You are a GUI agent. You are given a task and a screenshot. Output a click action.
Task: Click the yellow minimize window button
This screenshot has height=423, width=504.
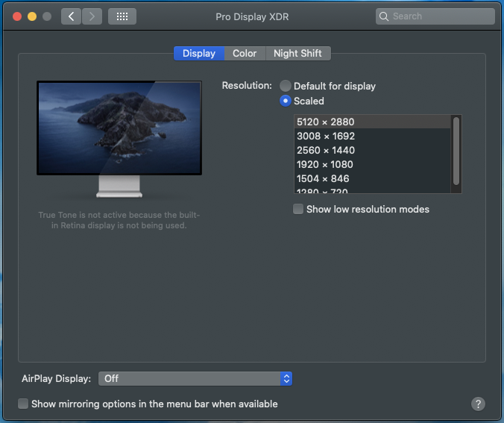[32, 16]
